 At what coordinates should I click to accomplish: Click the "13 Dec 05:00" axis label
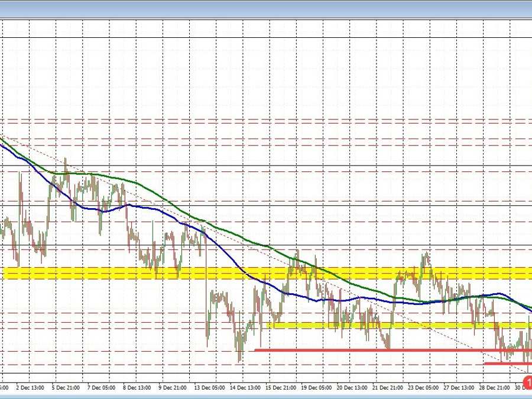coord(210,388)
